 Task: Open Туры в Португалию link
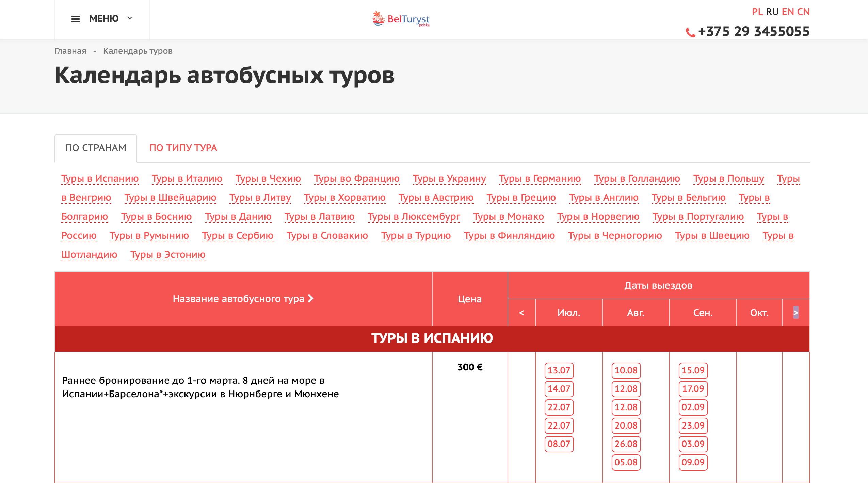pos(698,216)
